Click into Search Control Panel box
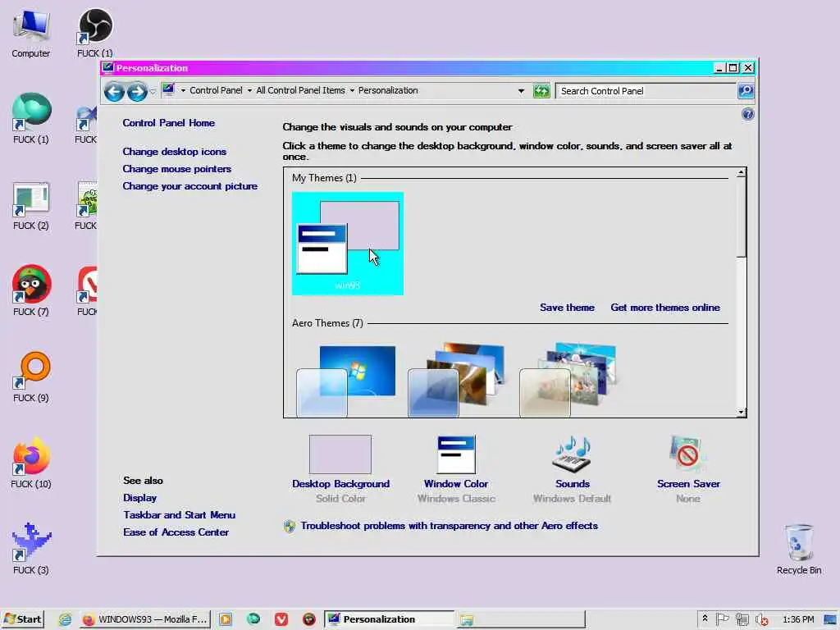This screenshot has height=630, width=840. pyautogui.click(x=646, y=91)
